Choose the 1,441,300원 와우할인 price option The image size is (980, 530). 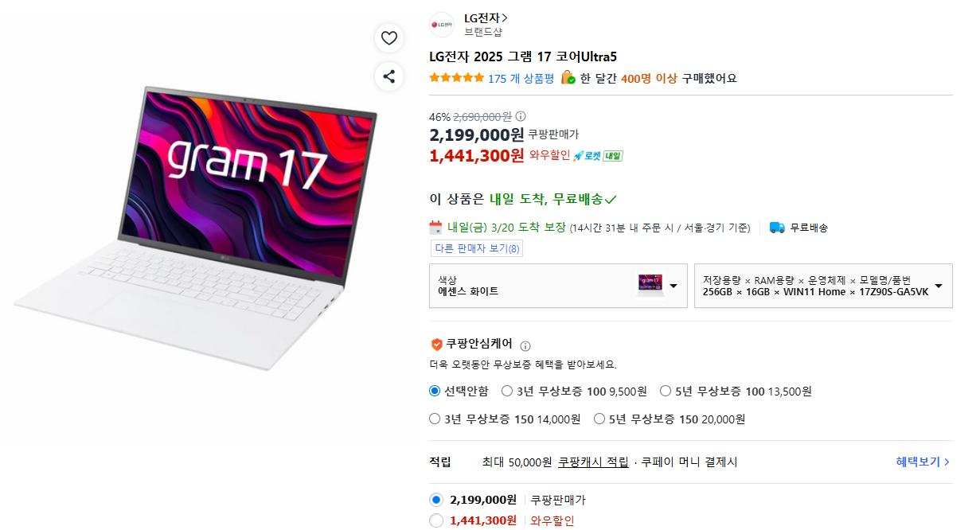(502, 520)
